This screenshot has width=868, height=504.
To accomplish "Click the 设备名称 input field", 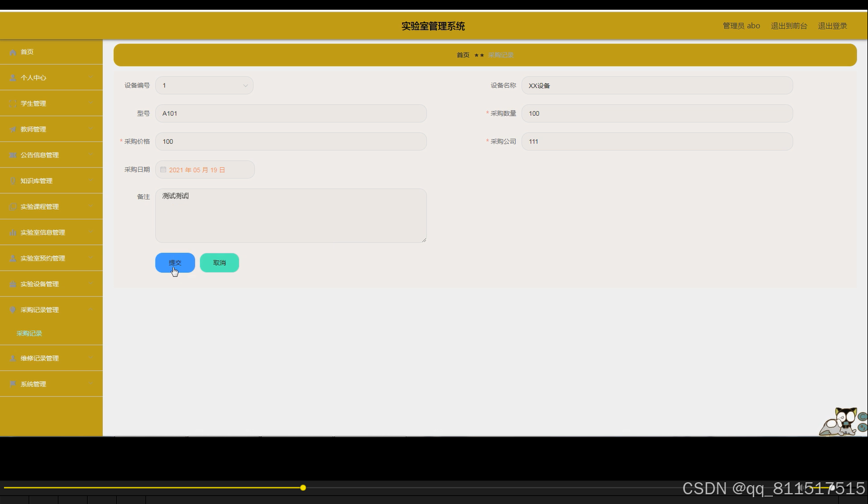I will [x=657, y=85].
